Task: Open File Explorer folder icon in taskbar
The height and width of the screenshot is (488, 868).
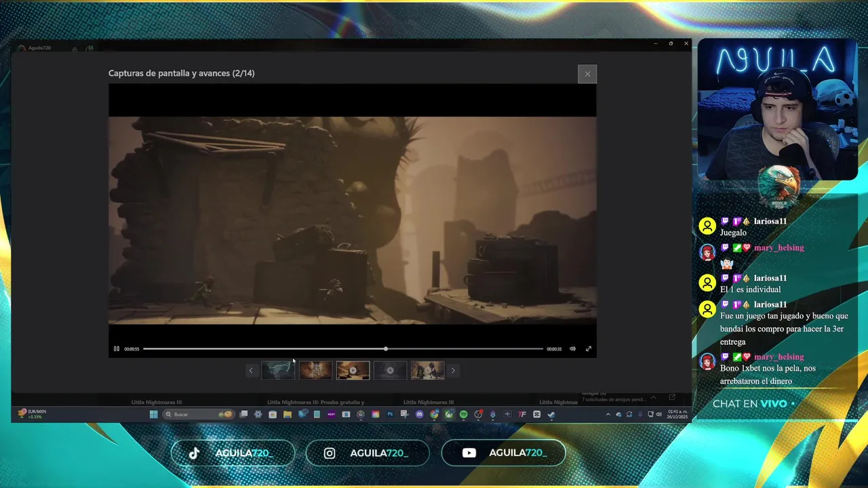Action: (x=288, y=414)
